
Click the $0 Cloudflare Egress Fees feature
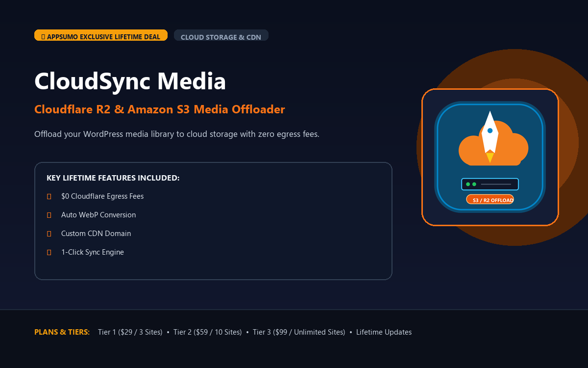pos(102,196)
